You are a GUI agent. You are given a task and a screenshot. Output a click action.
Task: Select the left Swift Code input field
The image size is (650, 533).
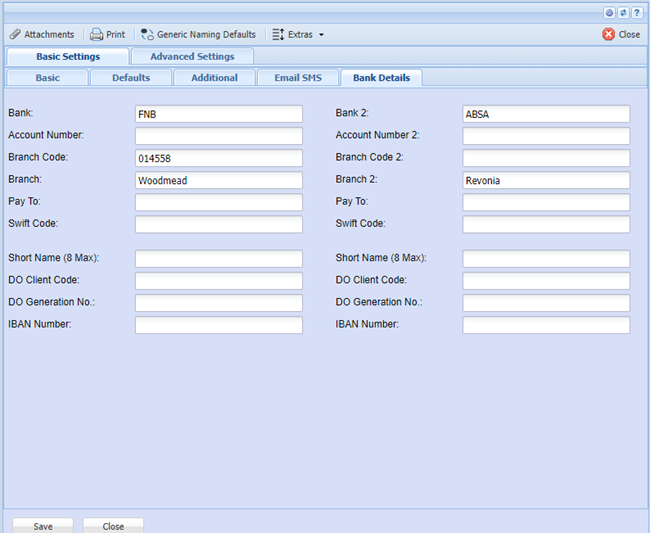pos(218,224)
